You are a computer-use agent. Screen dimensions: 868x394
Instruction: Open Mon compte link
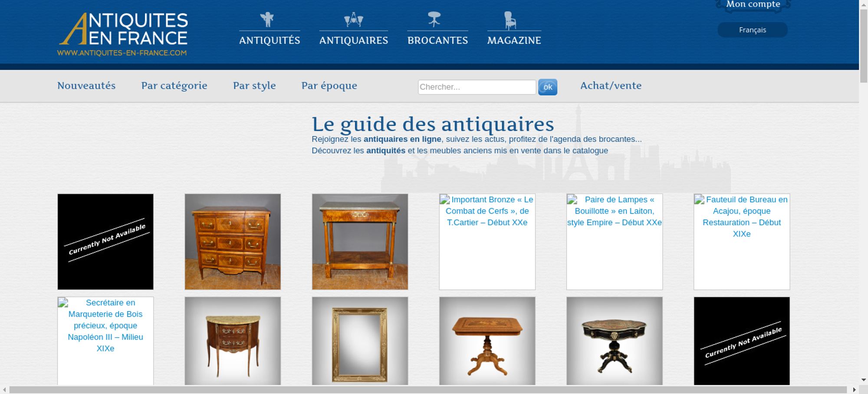pos(753,4)
